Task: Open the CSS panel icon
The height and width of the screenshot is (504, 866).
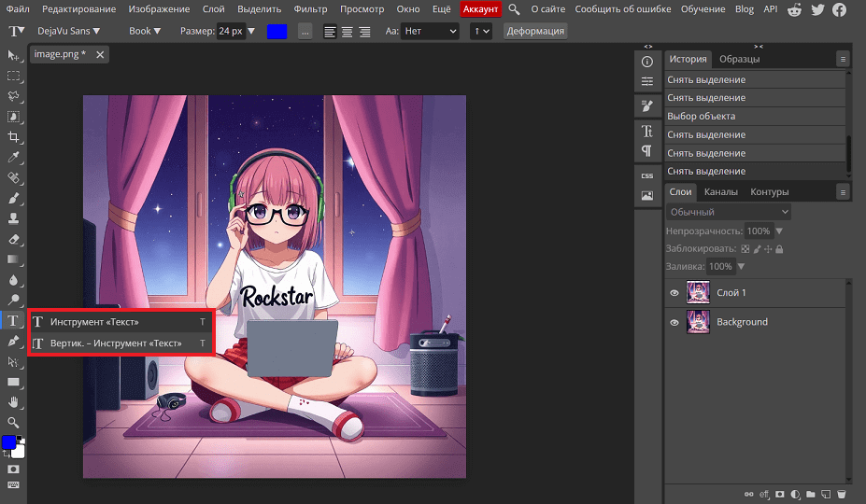Action: click(646, 175)
